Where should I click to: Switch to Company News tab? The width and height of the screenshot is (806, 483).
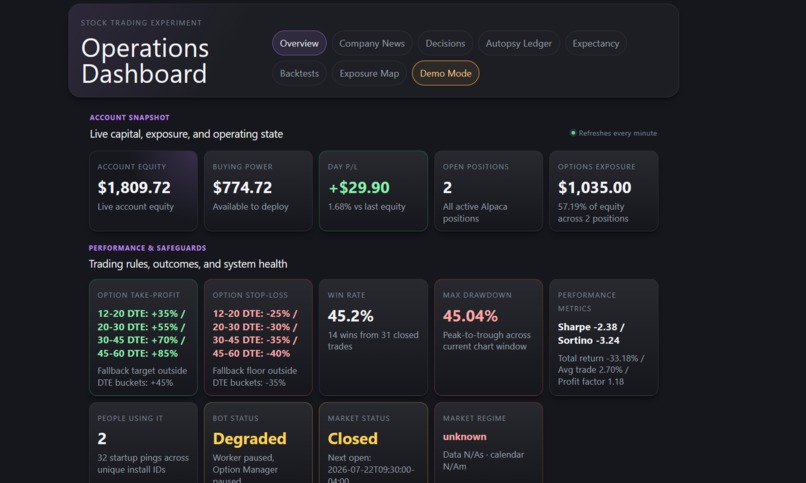click(x=372, y=44)
